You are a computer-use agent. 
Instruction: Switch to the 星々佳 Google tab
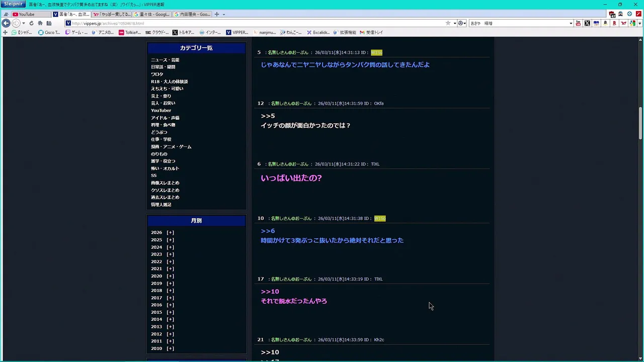tap(152, 14)
